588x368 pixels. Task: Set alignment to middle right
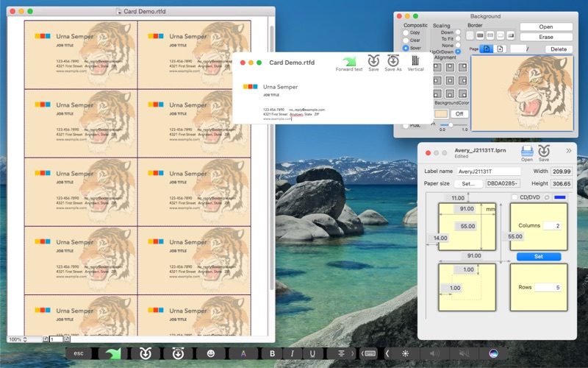[x=463, y=80]
